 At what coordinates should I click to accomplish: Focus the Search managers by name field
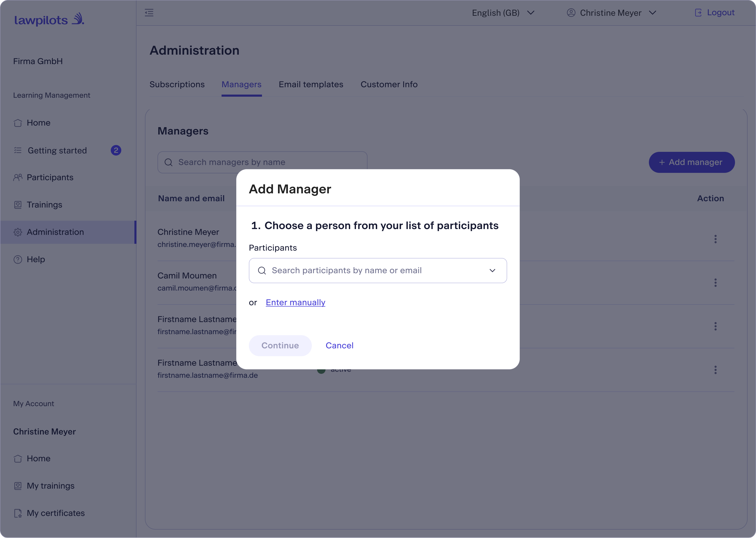pyautogui.click(x=262, y=162)
